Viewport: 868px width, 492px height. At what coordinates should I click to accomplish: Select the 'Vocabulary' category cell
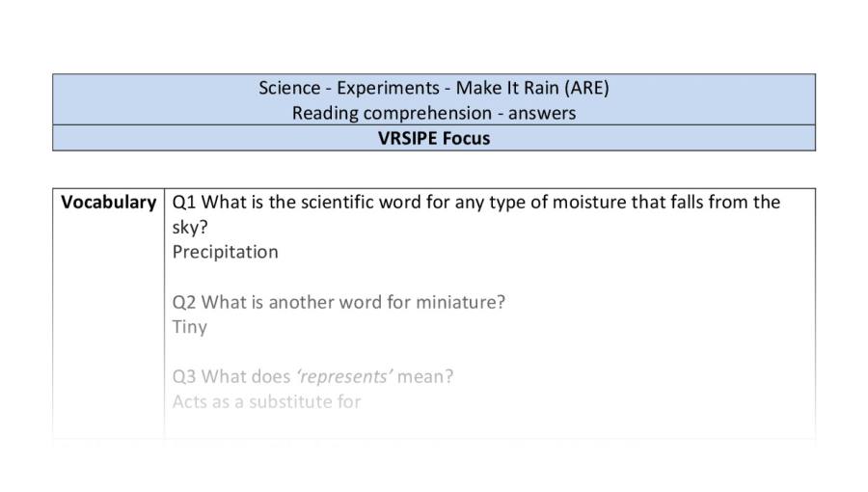108,203
